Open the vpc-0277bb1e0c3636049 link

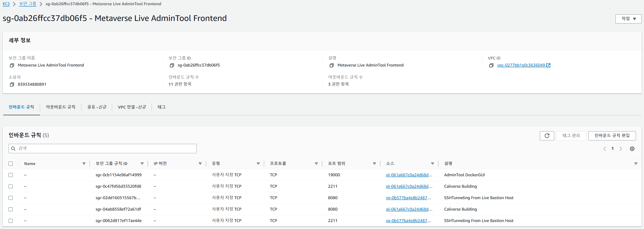tap(521, 65)
